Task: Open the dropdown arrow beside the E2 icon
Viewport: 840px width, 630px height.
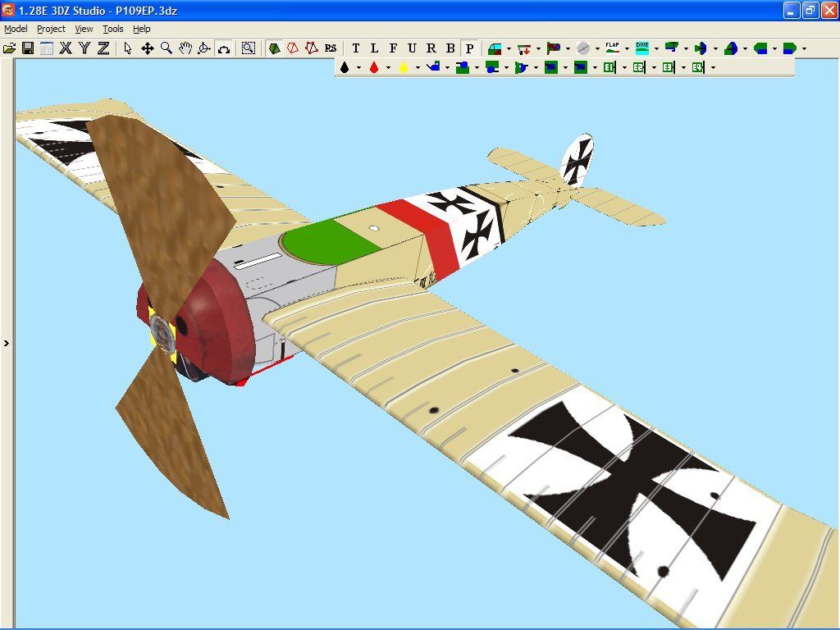Action: coord(654,67)
